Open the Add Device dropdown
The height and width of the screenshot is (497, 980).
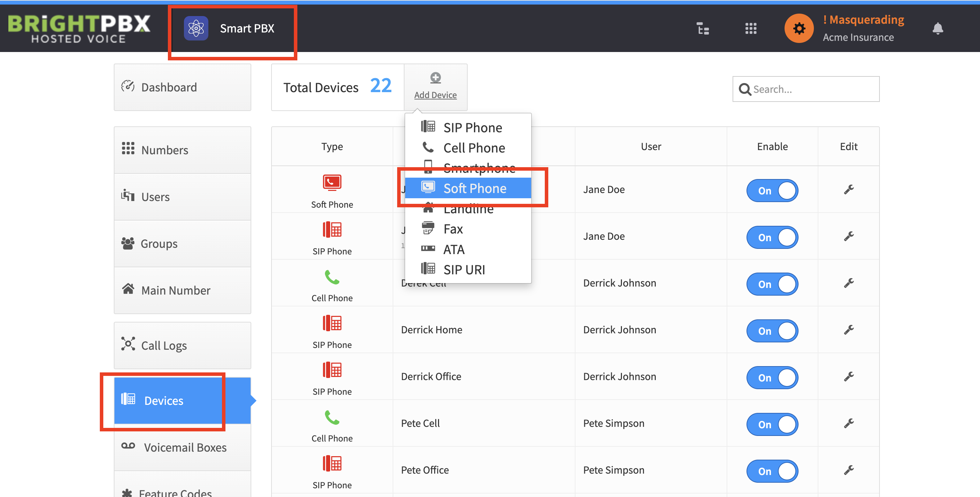435,87
